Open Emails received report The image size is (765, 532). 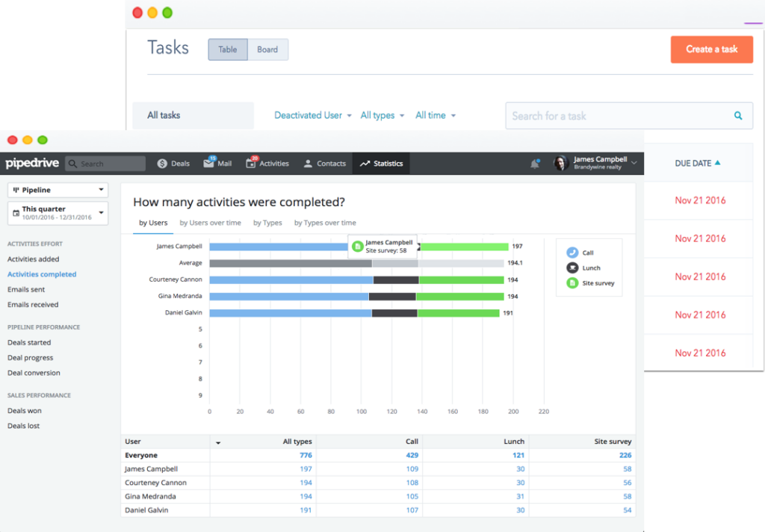tap(33, 304)
